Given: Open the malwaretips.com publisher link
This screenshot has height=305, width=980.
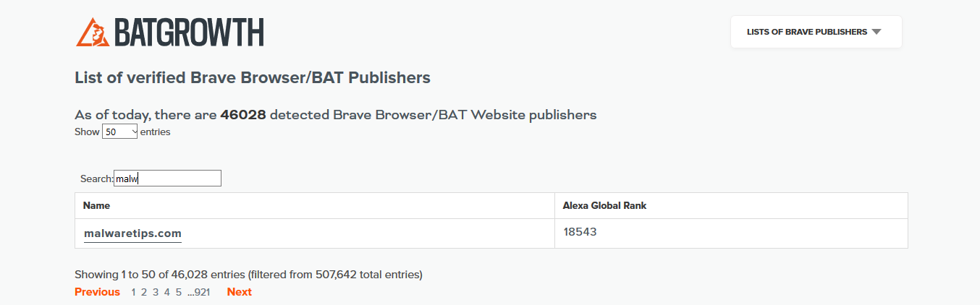Looking at the screenshot, I should [132, 233].
